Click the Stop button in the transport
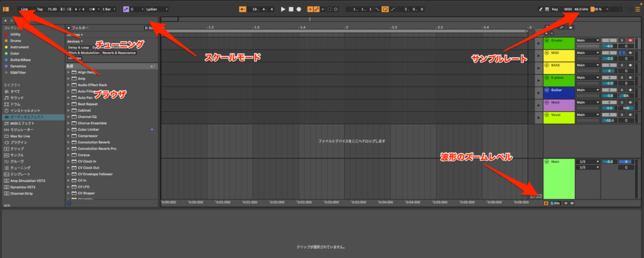This screenshot has width=644, height=258. 291,9
